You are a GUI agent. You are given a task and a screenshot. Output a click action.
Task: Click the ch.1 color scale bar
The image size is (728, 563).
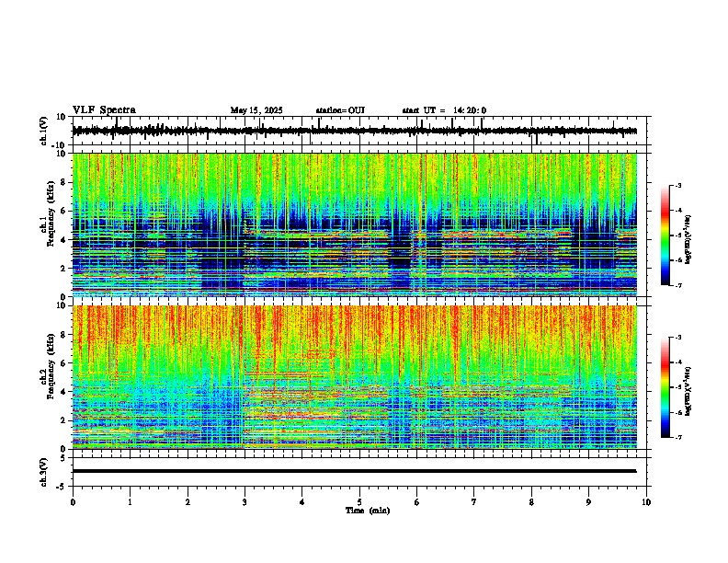[x=665, y=236]
